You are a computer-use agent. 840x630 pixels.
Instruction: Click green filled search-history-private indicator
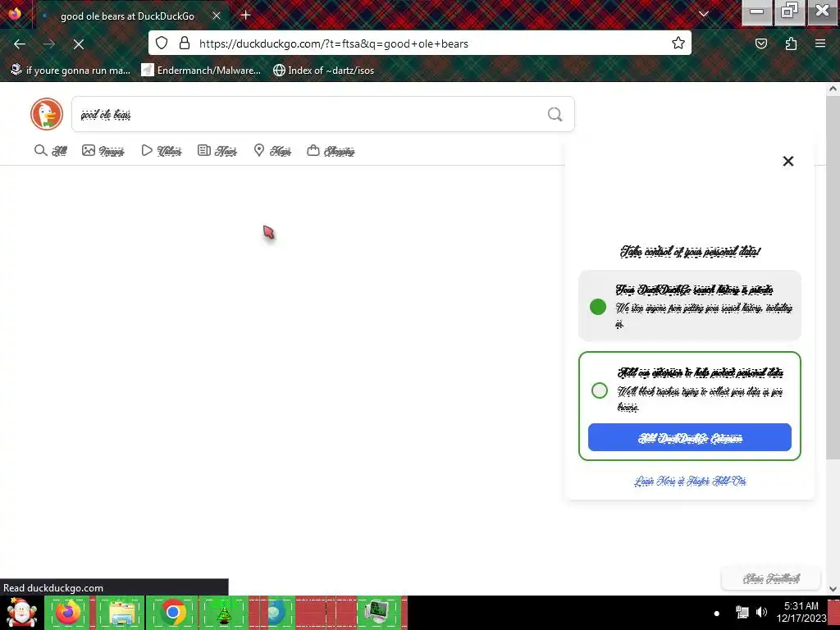click(x=598, y=307)
